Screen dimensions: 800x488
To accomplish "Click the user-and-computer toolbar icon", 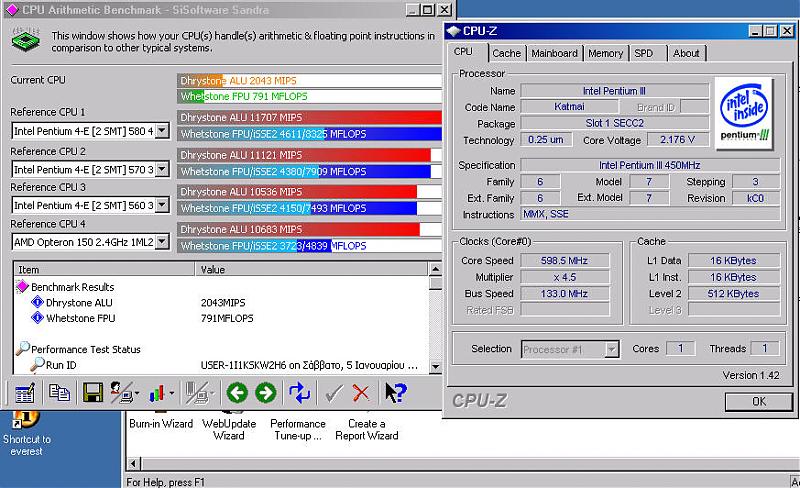I will [x=122, y=393].
